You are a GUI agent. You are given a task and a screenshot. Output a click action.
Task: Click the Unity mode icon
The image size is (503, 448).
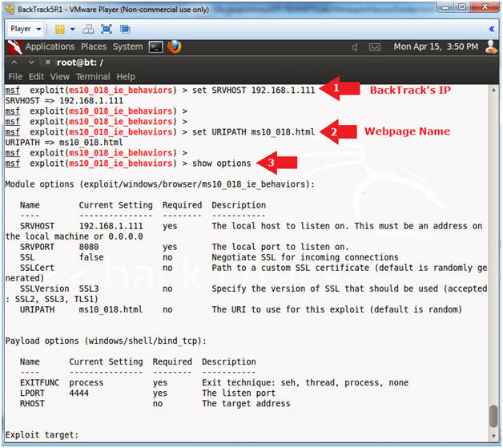[125, 29]
